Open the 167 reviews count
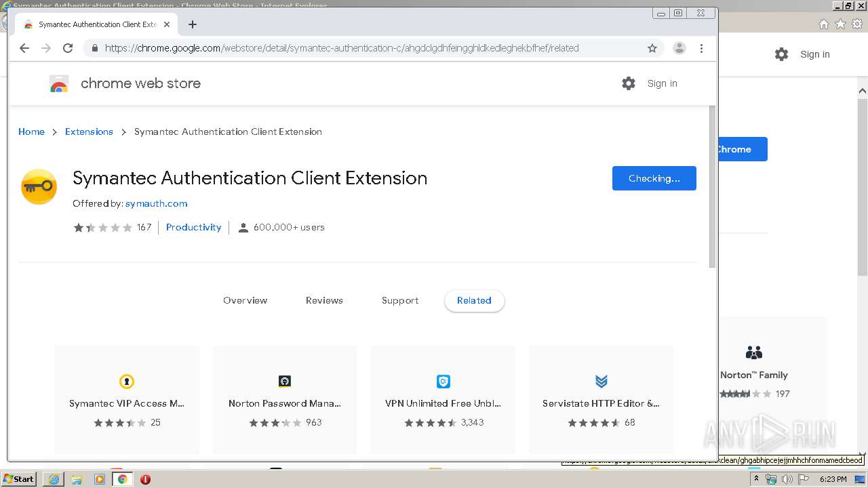The height and width of the screenshot is (488, 868). (144, 228)
